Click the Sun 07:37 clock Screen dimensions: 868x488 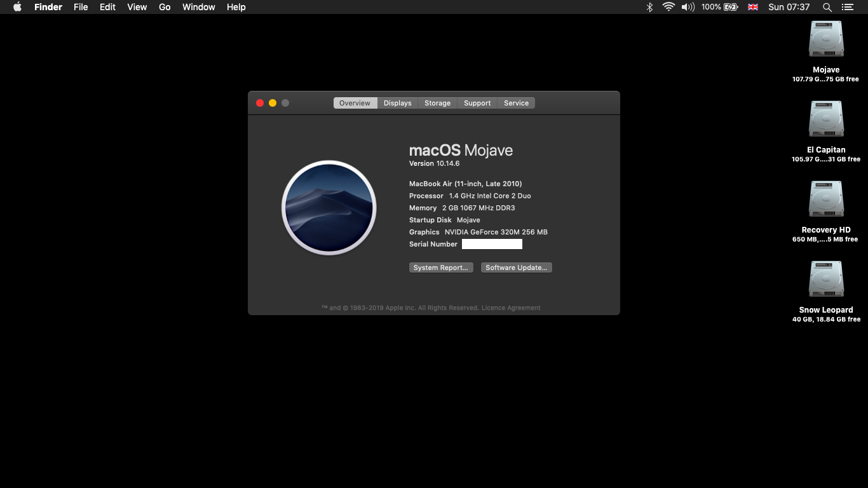(x=789, y=7)
